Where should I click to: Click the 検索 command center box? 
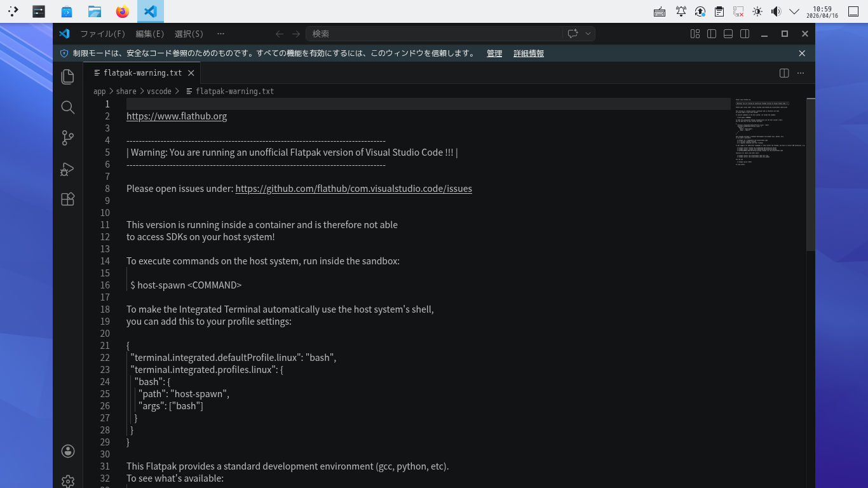(x=434, y=34)
